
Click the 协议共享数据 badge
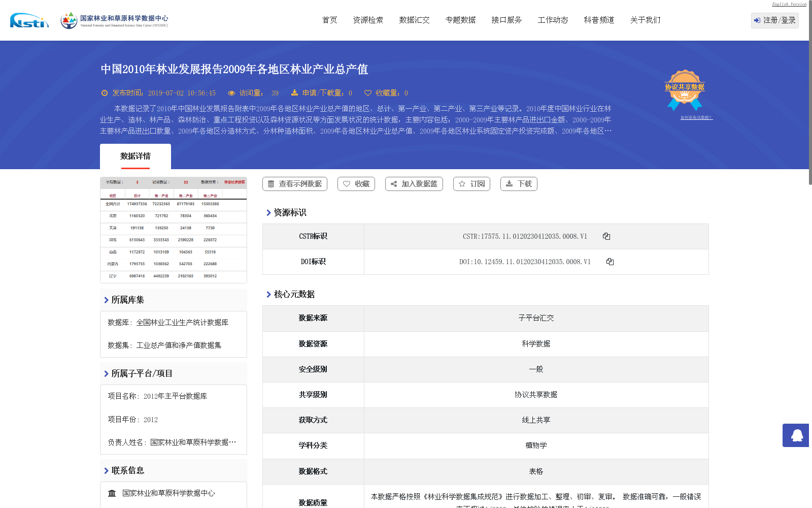point(685,90)
